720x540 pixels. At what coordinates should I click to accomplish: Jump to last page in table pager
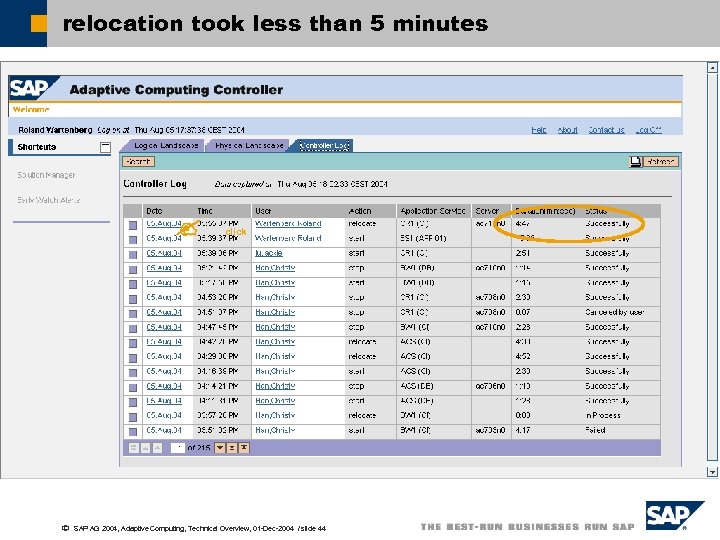244,448
